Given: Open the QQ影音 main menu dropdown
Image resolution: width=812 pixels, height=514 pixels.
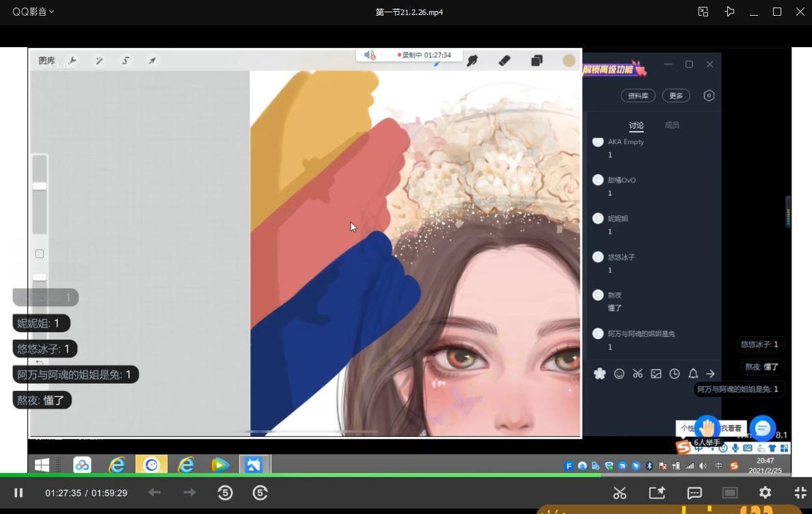Looking at the screenshot, I should coord(33,12).
